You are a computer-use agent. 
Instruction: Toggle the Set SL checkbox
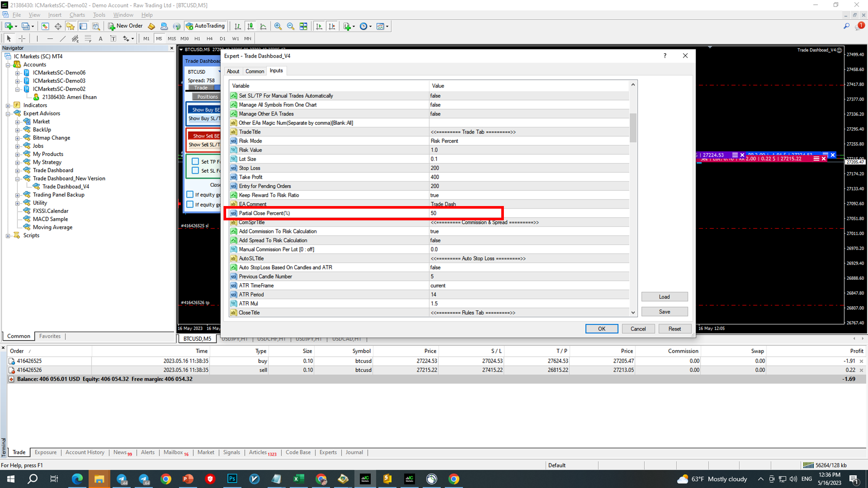click(x=195, y=170)
